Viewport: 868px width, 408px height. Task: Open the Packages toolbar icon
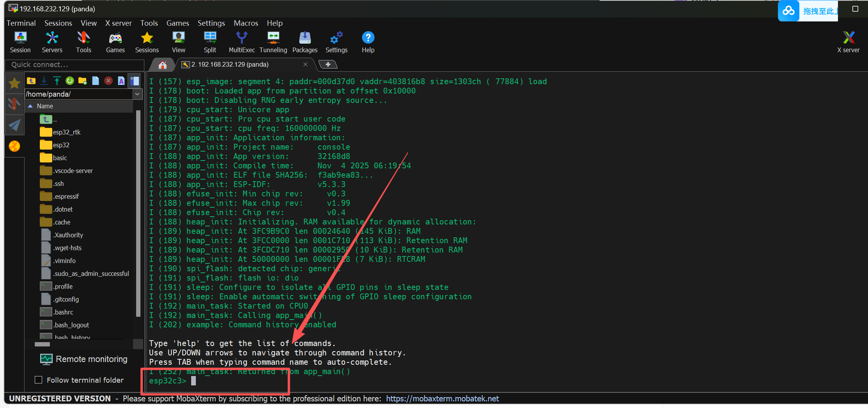pyautogui.click(x=305, y=42)
